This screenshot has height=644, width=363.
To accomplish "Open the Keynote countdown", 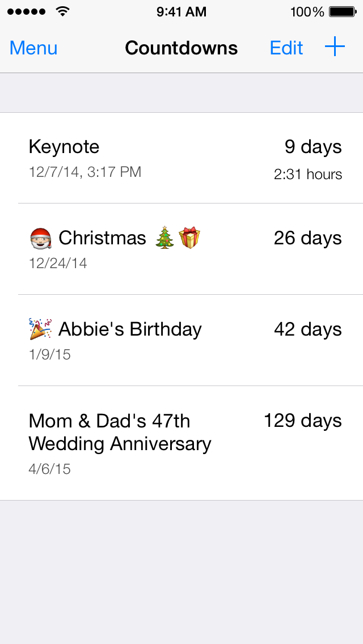I will pyautogui.click(x=64, y=147).
